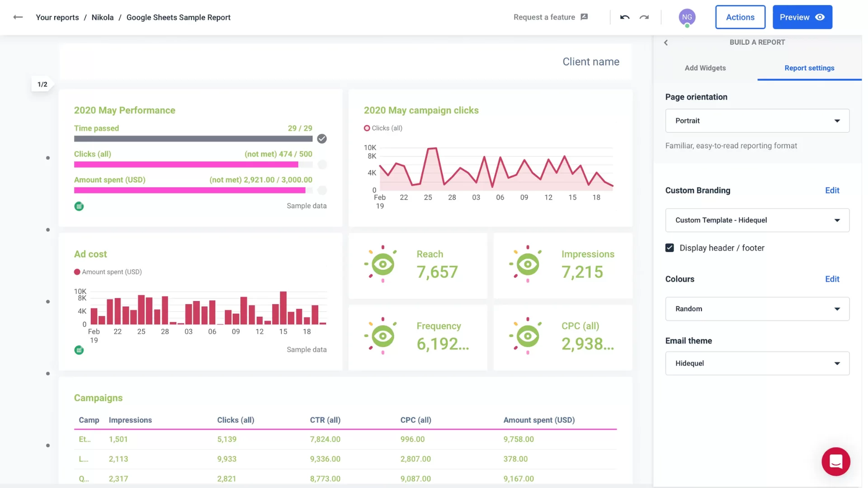Screen dimensions: 868x488
Task: Toggle the Clicks (all) chart legend
Action: 383,128
